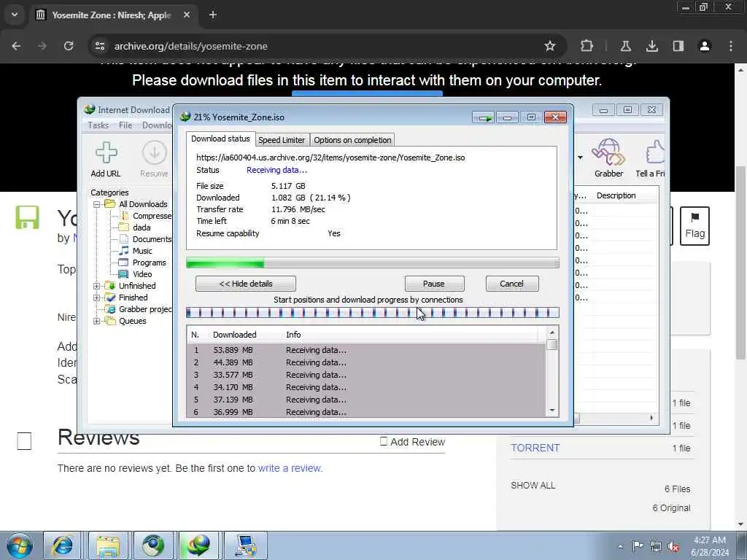The height and width of the screenshot is (560, 747).
Task: Open dropdown arrow left of Grabber icon
Action: (x=580, y=157)
